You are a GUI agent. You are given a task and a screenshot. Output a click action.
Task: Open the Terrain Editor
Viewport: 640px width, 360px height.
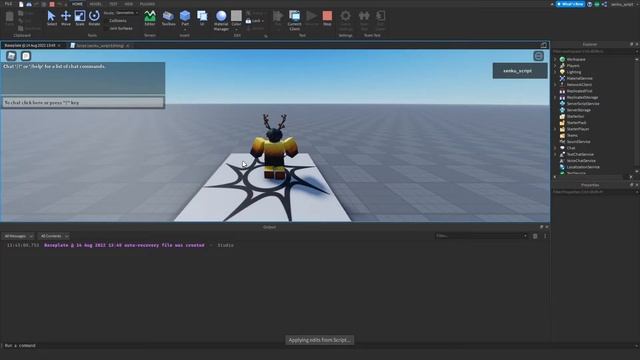[x=150, y=18]
